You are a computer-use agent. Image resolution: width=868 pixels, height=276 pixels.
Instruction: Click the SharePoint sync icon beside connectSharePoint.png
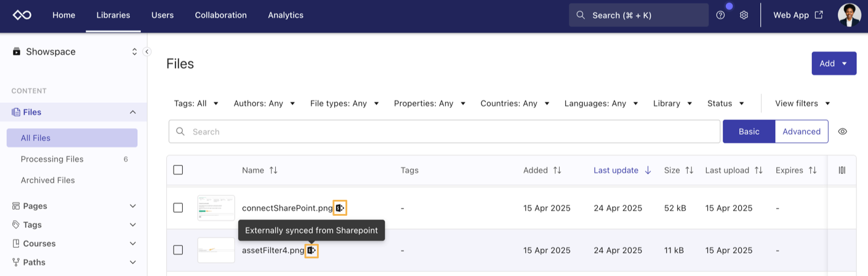[340, 208]
